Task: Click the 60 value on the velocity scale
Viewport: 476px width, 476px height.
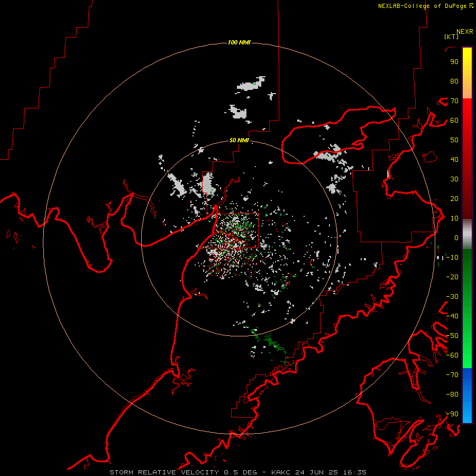Action: 454,121
